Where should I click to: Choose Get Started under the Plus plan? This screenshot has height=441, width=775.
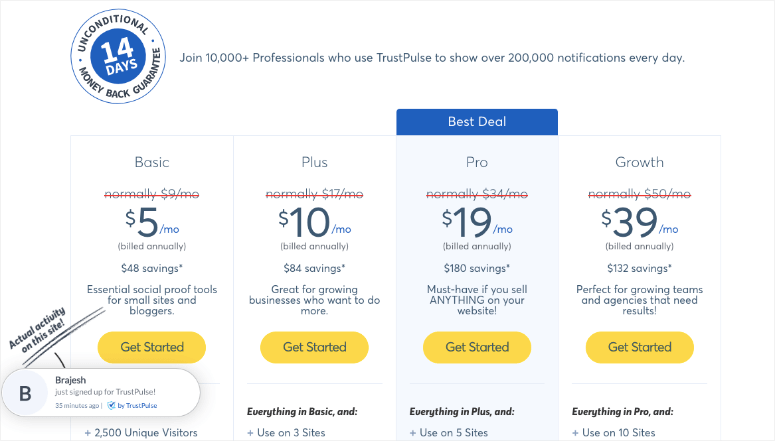pyautogui.click(x=314, y=347)
